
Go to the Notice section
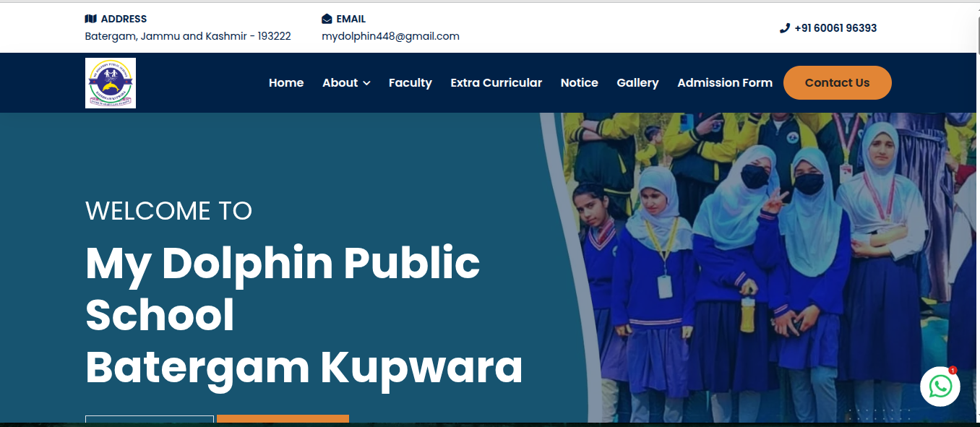(579, 82)
